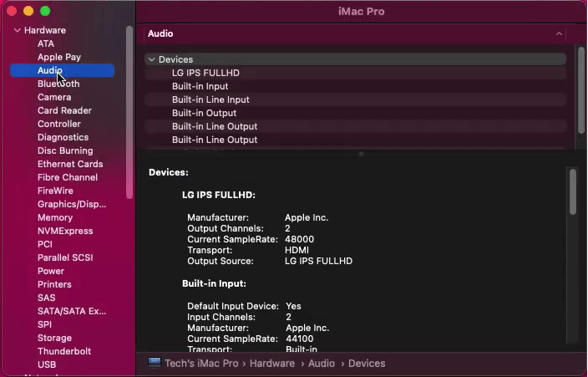Viewport: 588px width, 377px height.
Task: Collapse the Hardware tree section
Action: 18,30
